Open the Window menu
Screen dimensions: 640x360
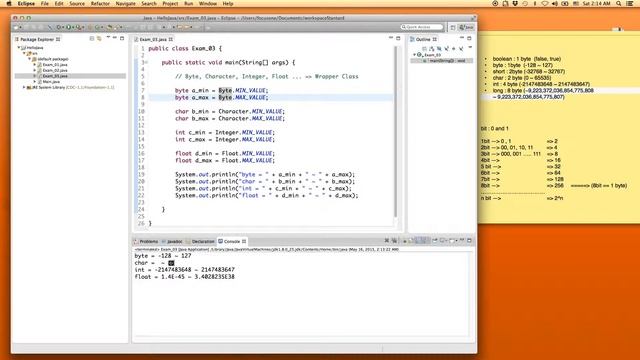(x=207, y=4)
